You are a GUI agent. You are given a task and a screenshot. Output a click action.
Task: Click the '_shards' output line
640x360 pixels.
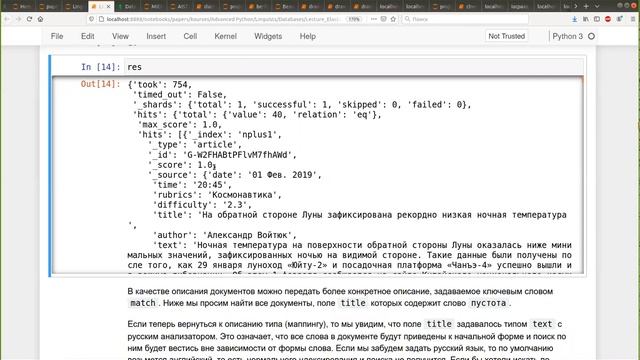click(302, 104)
